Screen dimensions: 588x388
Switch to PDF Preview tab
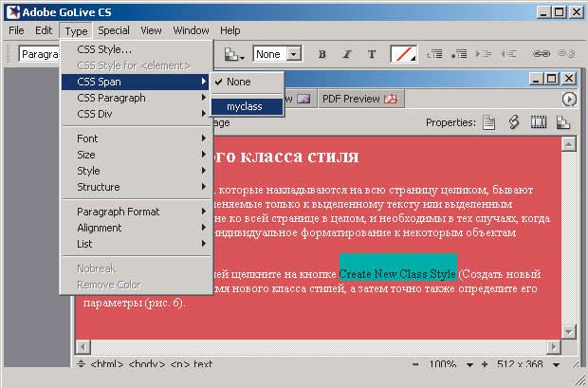(359, 99)
